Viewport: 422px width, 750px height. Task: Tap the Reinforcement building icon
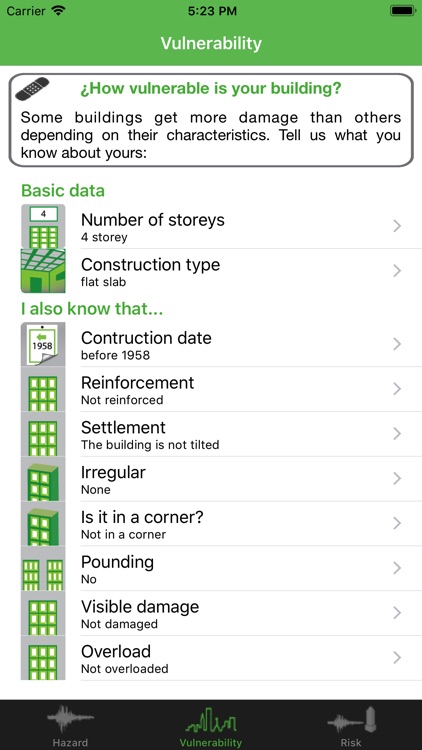point(43,389)
